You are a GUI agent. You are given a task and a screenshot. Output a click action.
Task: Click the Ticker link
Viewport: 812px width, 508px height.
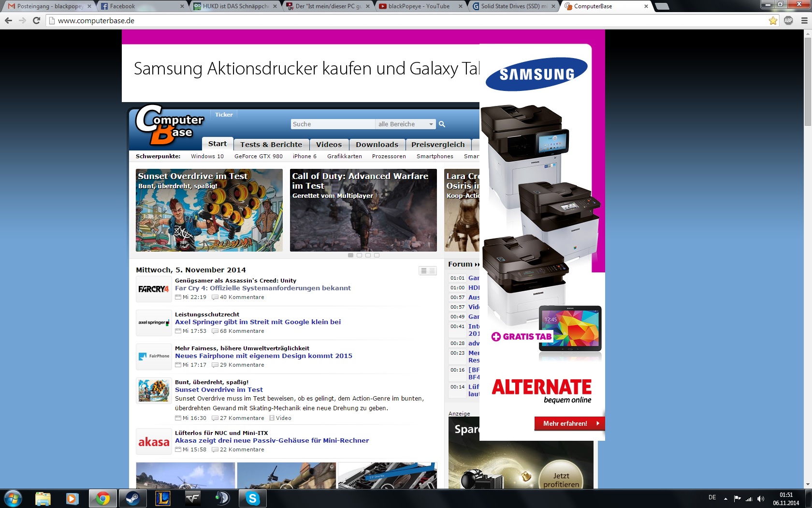pos(224,115)
